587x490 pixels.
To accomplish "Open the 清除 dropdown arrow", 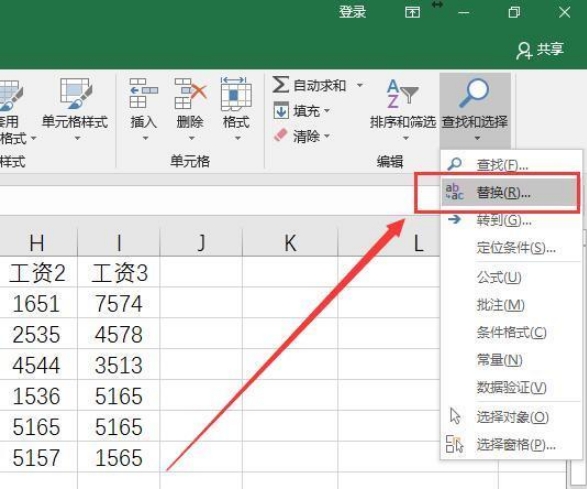I will (x=327, y=136).
